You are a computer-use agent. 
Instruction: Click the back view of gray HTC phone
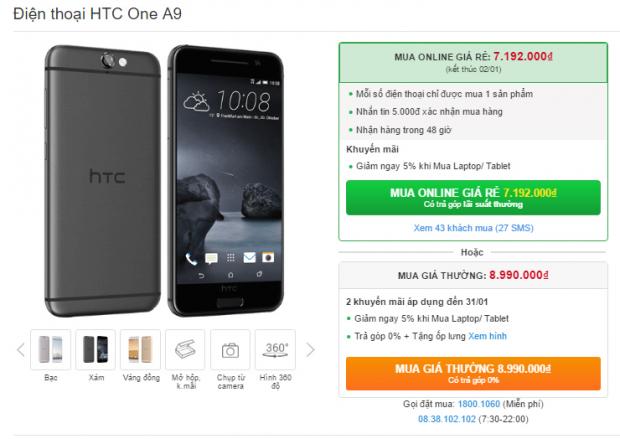(x=103, y=181)
